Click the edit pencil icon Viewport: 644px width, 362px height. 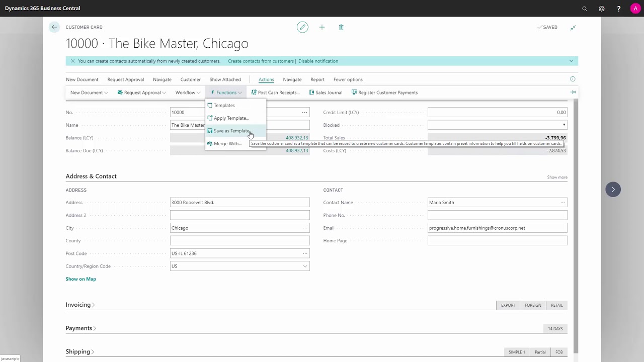[302, 27]
